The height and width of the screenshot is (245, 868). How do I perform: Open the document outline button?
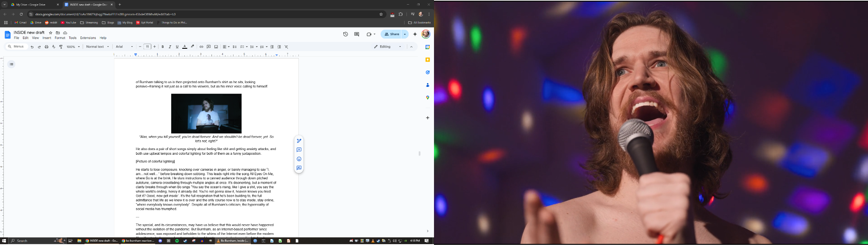[x=11, y=64]
